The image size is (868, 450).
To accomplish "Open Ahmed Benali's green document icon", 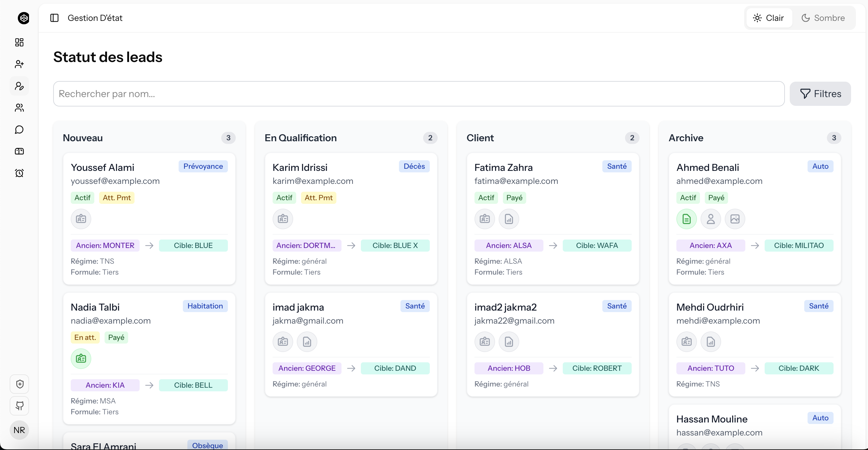I will (686, 219).
